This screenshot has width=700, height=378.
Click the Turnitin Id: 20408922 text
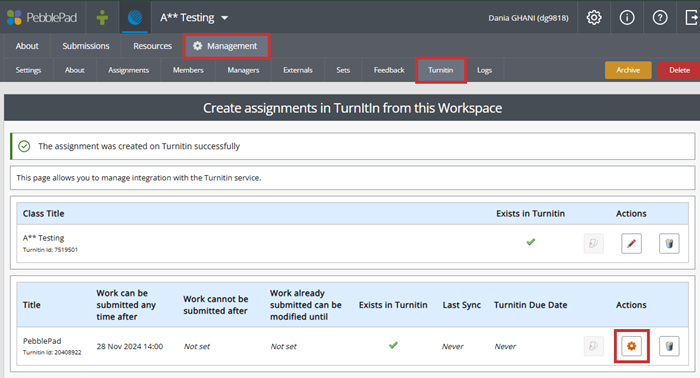[52, 353]
